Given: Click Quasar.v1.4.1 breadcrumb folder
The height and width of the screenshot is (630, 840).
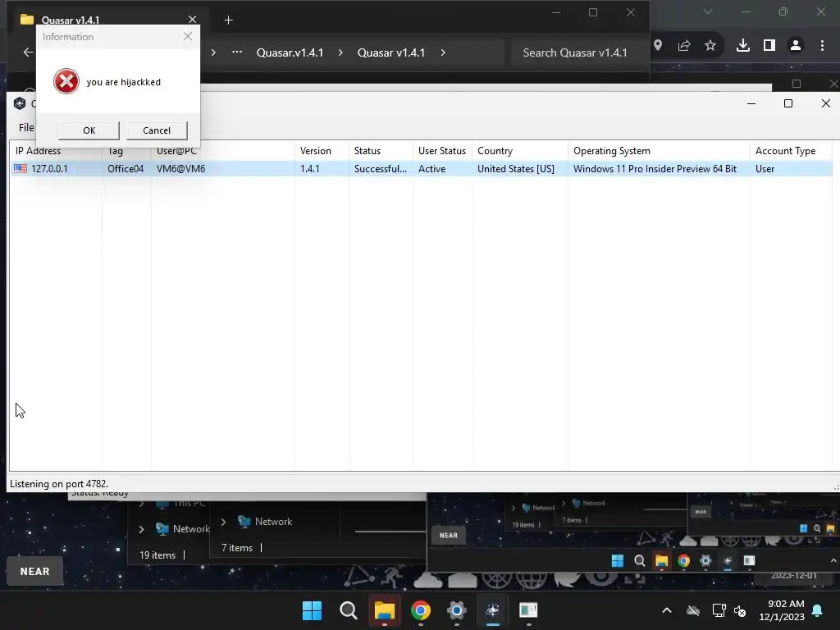Looking at the screenshot, I should 290,52.
